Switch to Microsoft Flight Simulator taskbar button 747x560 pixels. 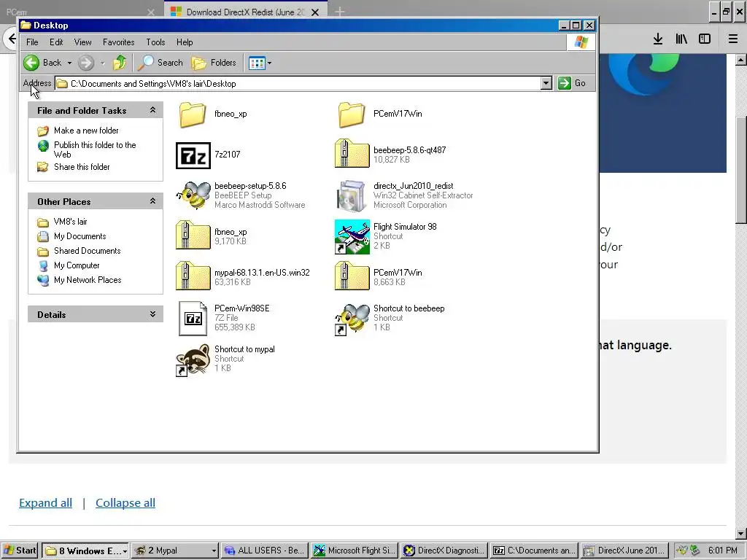(355, 551)
